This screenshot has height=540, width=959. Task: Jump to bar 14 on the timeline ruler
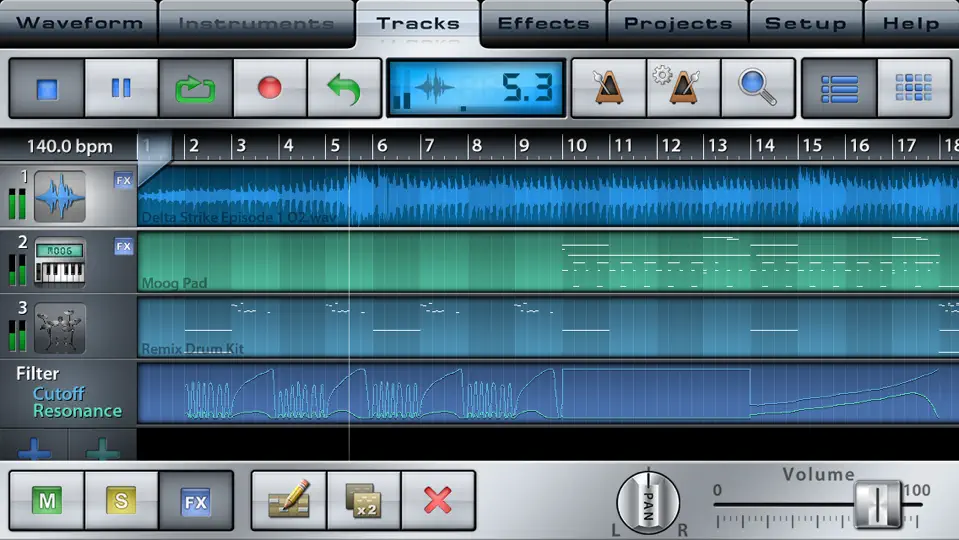(765, 146)
